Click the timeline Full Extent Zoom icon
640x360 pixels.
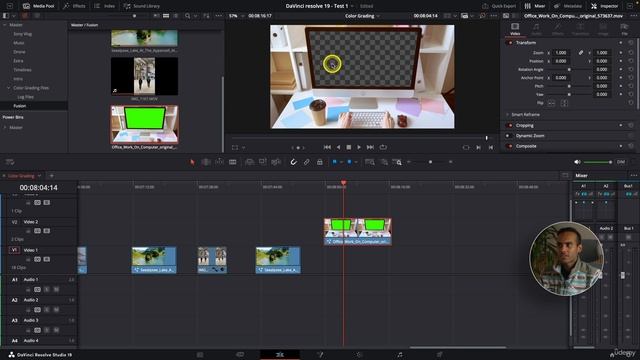[370, 162]
